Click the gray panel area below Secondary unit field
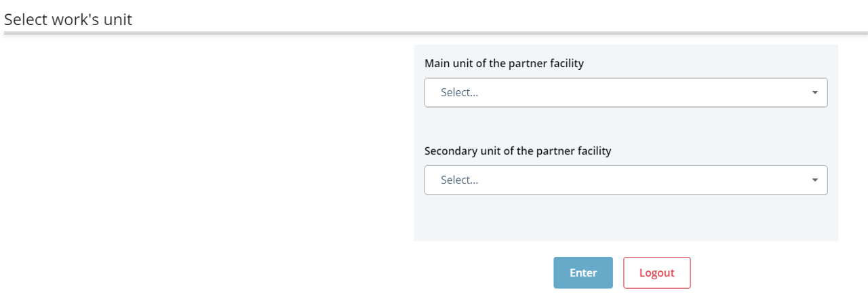The image size is (868, 303). pos(625,218)
